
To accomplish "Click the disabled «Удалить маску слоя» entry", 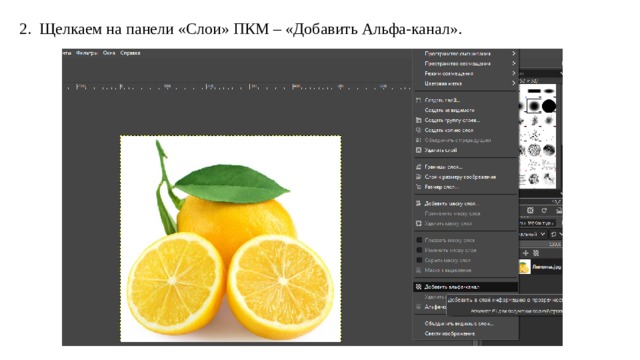I will (x=465, y=224).
